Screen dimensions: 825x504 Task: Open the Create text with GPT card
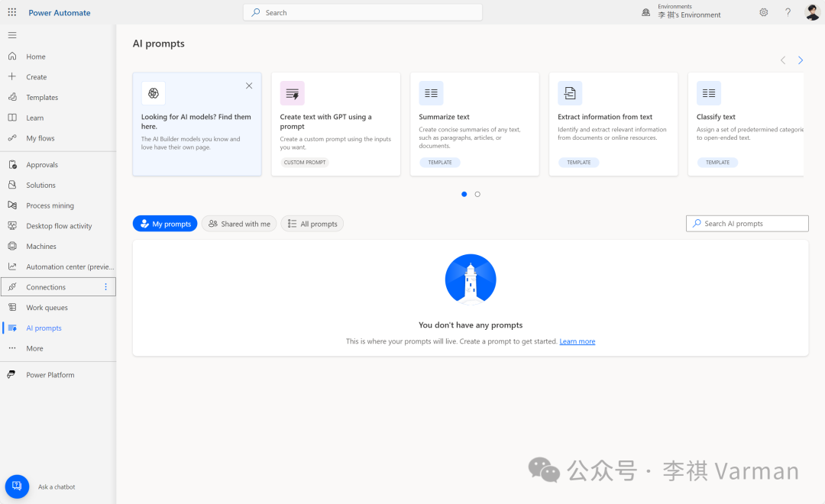pos(335,124)
